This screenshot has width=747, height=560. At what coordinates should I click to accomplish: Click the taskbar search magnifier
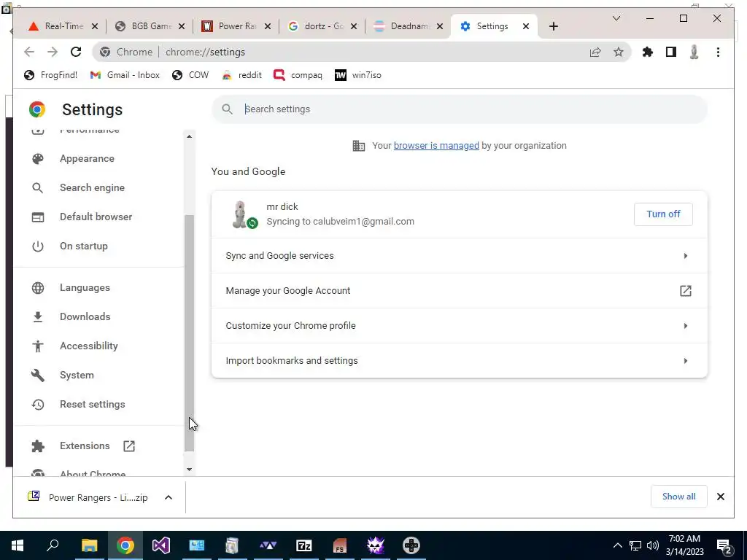(x=53, y=545)
